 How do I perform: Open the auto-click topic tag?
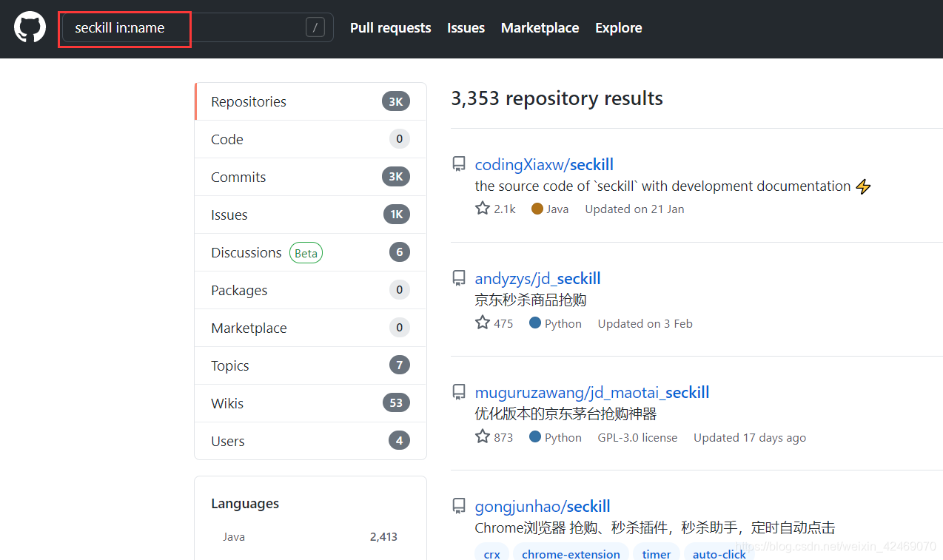(x=719, y=553)
